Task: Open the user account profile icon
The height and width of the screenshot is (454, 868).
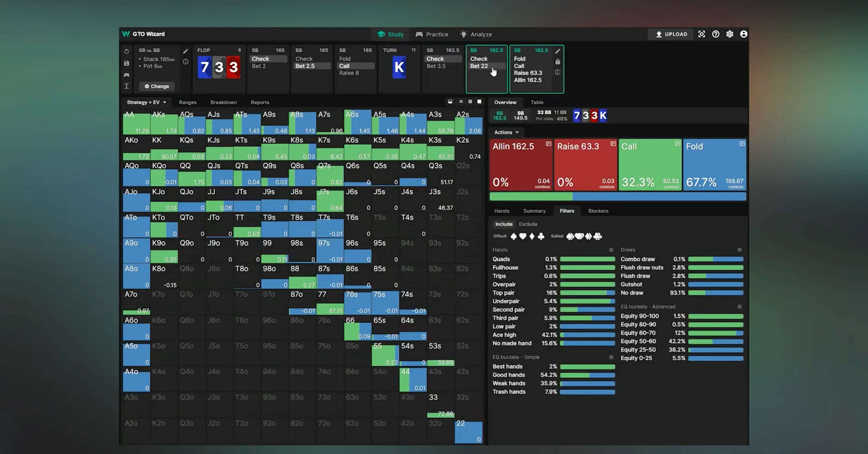Action: point(744,34)
